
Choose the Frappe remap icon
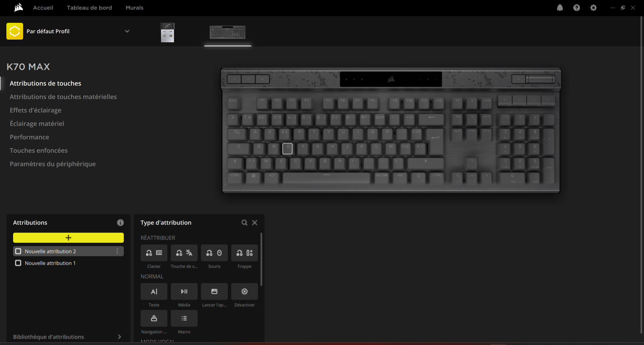pos(245,253)
